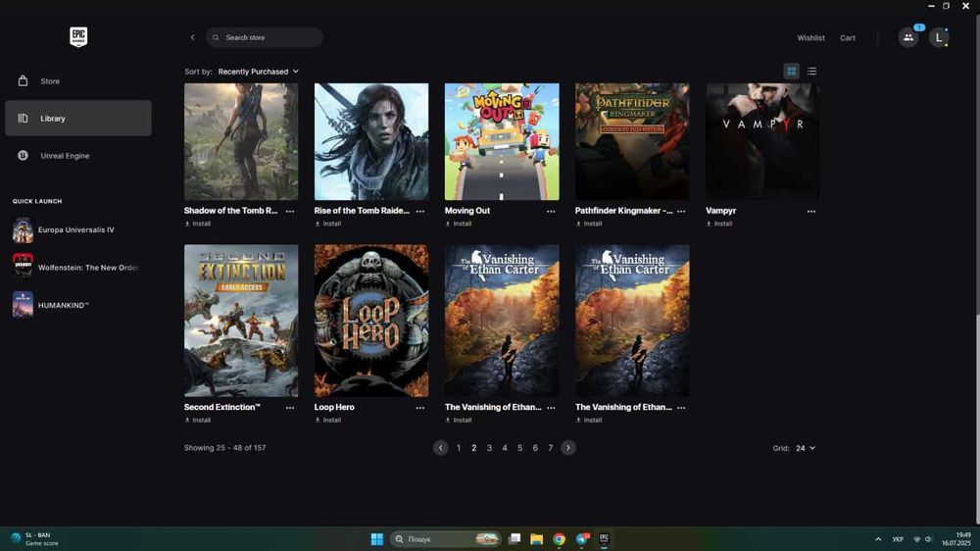Go to previous page arrow
The width and height of the screenshot is (980, 551).
[x=441, y=448]
